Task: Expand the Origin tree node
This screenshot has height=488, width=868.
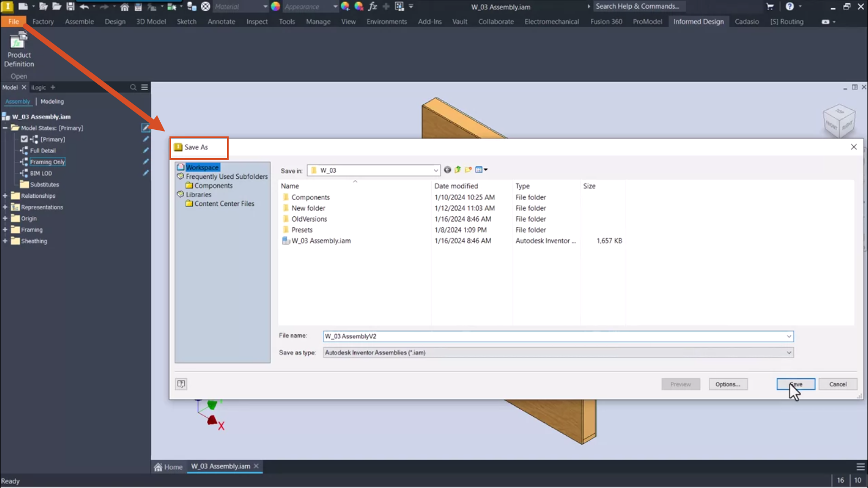Action: (x=5, y=218)
